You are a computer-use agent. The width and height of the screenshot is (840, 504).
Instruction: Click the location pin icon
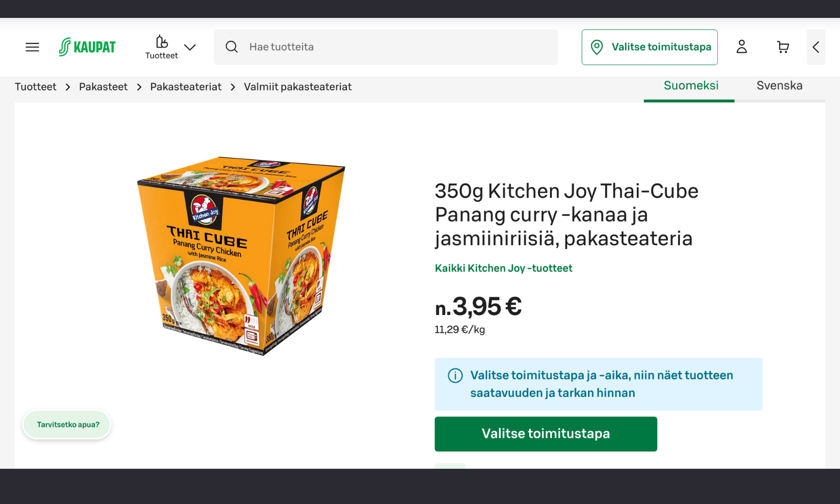[x=597, y=47]
